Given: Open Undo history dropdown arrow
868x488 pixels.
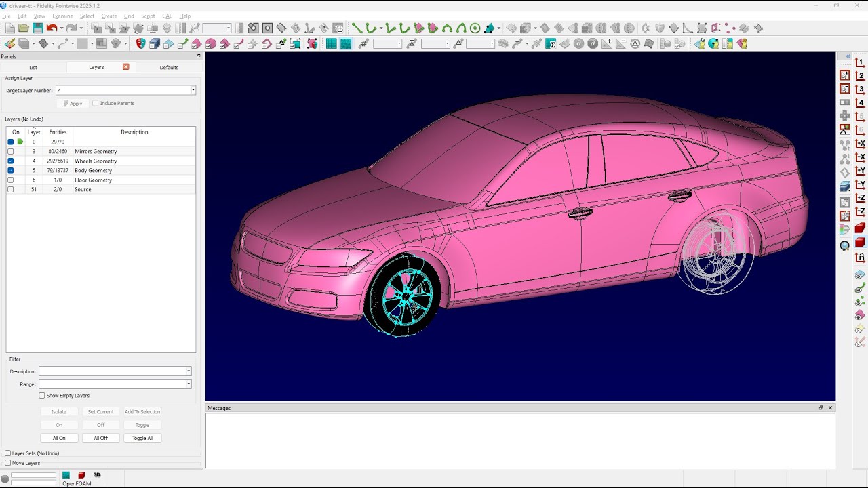Looking at the screenshot, I should pyautogui.click(x=62, y=28).
